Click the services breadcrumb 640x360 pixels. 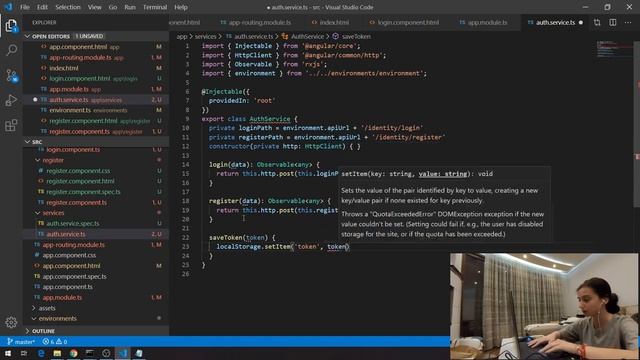[x=205, y=37]
